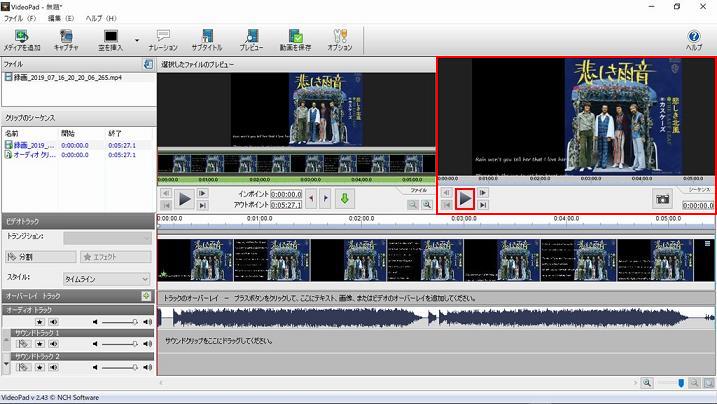
Task: Expand the arrow next to 空を挿入
Action: [137, 40]
